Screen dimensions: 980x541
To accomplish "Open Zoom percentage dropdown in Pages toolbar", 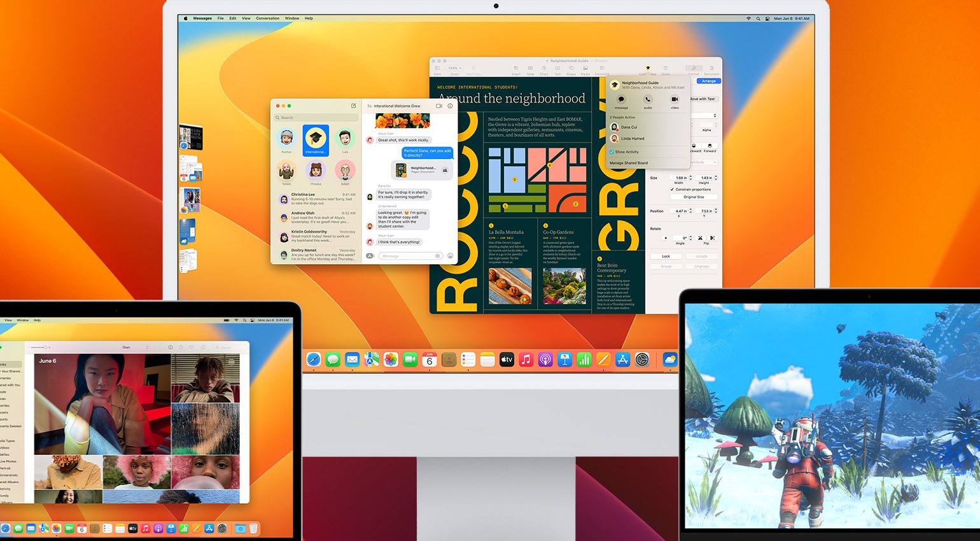I will [454, 67].
